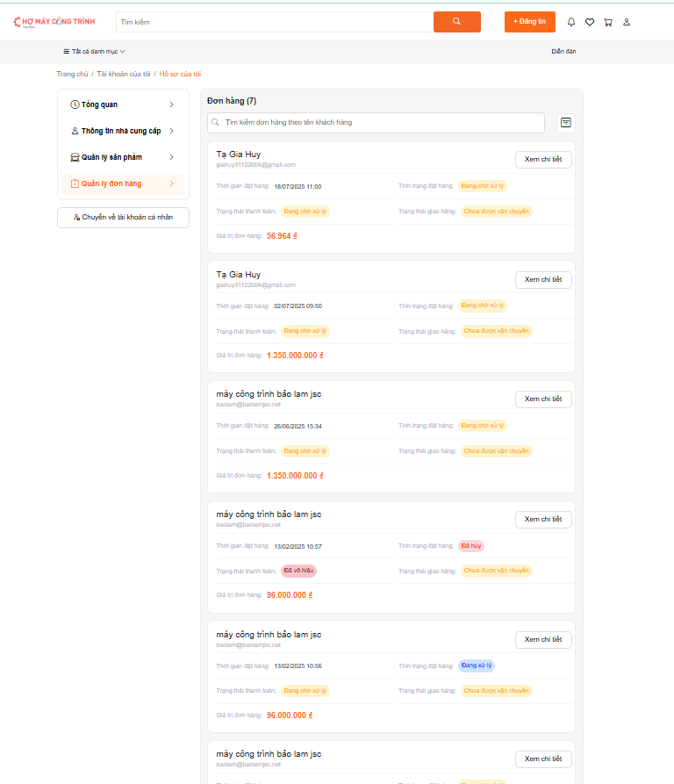The height and width of the screenshot is (784, 674).
Task: Click Trang chủ breadcrumb link
Action: click(72, 74)
